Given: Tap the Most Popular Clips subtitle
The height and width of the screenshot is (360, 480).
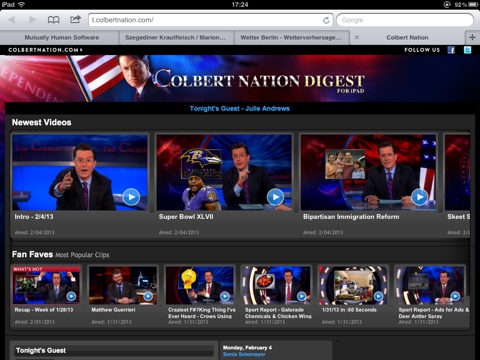Looking at the screenshot, I should tap(82, 255).
